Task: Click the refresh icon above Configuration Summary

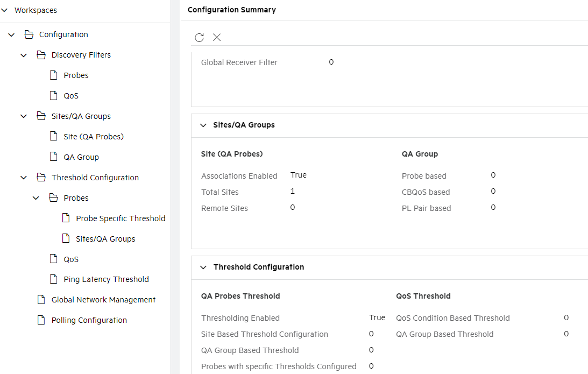Action: 199,37
